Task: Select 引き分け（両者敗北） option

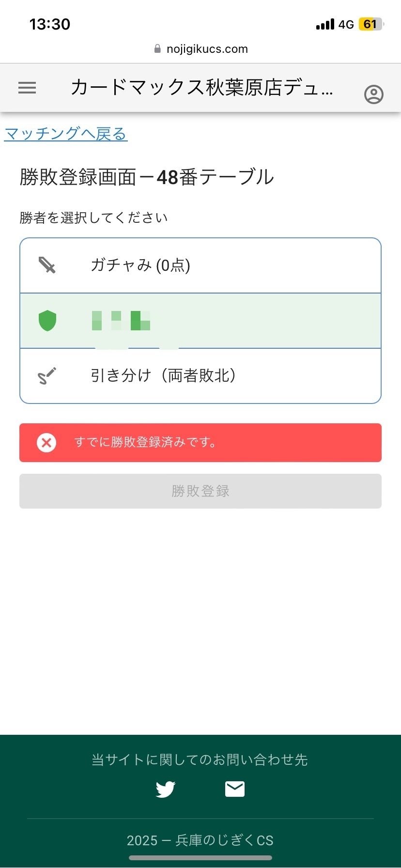Action: click(x=200, y=376)
